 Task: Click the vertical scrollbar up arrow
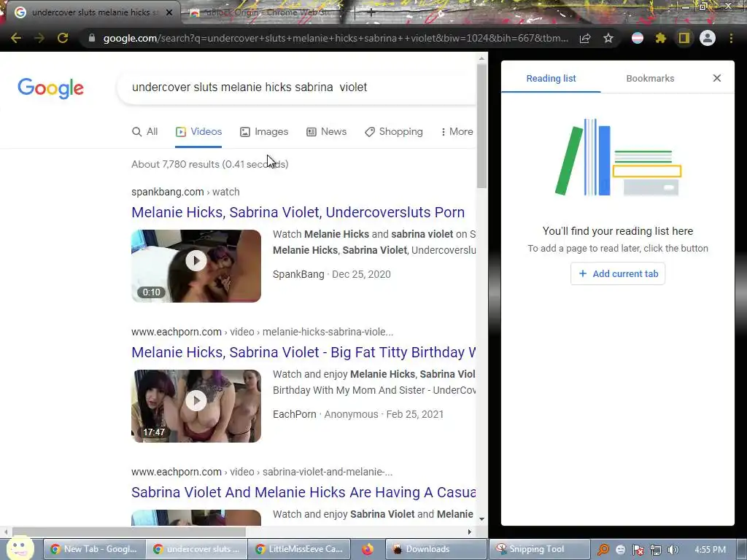click(x=481, y=58)
